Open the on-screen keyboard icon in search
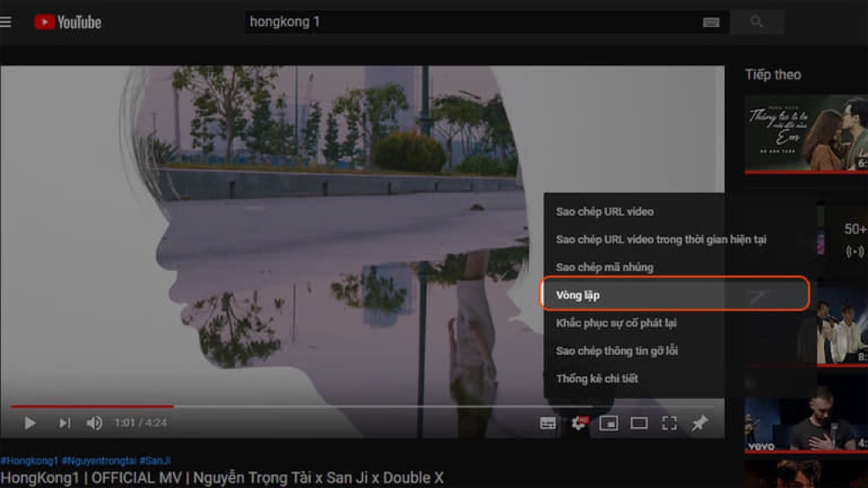The width and height of the screenshot is (868, 488). coord(711,22)
